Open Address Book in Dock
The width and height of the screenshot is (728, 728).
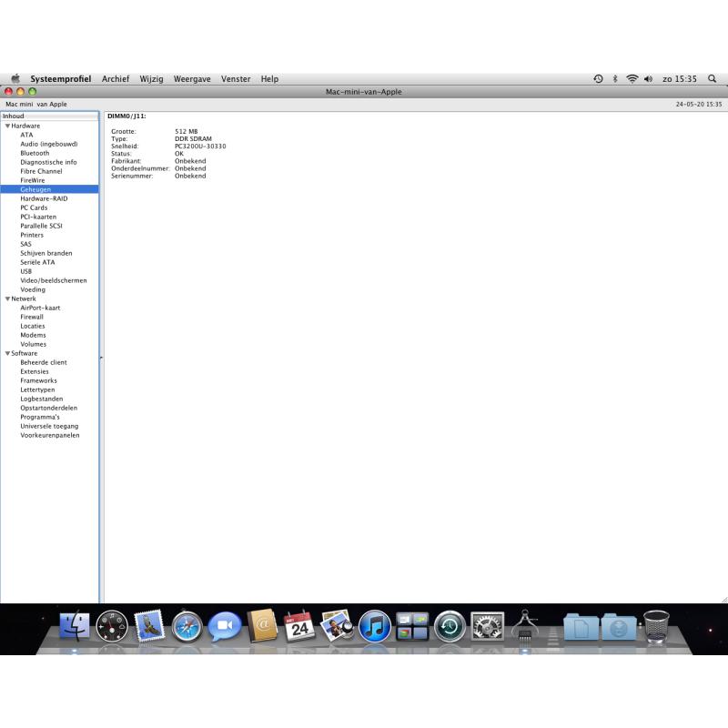point(262,626)
